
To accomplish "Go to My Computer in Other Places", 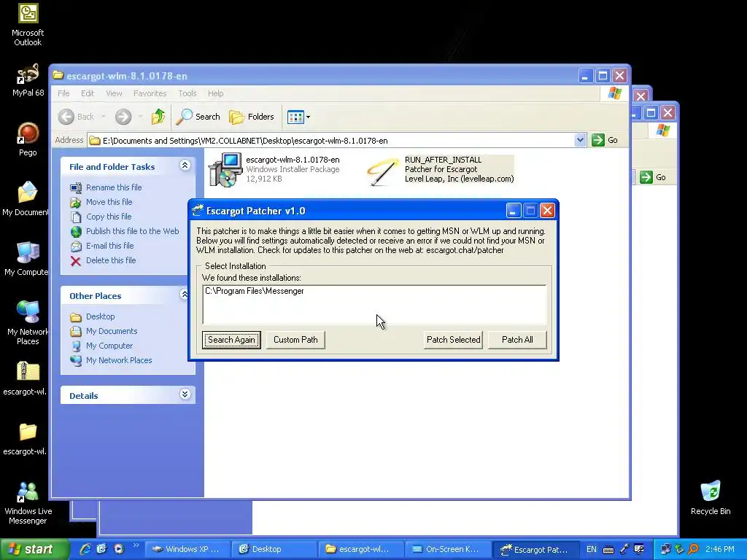I will (109, 346).
